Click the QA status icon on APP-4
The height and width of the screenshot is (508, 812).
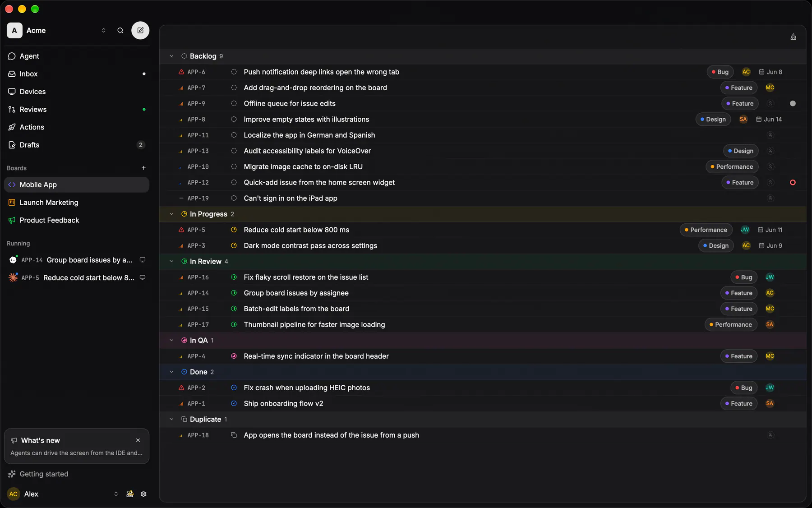(x=234, y=356)
